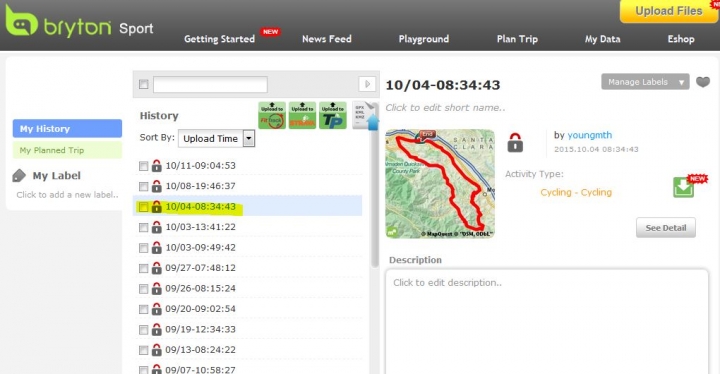Open Plan Trip page
720x374 pixels.
(x=517, y=39)
